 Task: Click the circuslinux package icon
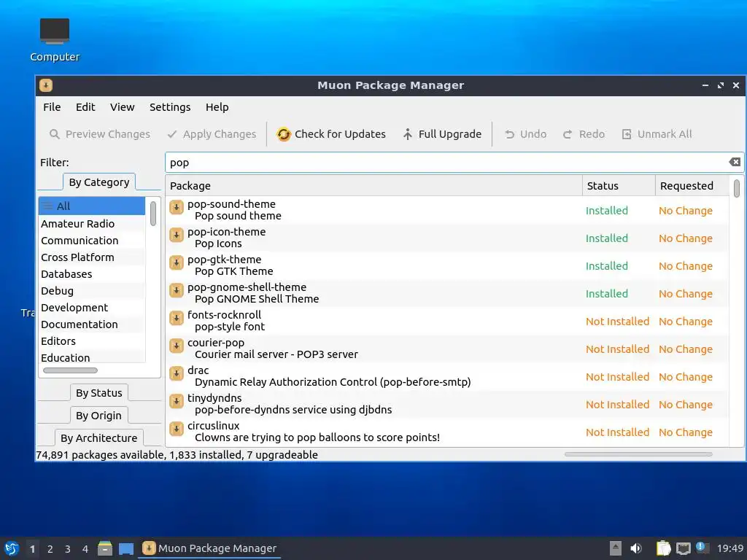(177, 429)
